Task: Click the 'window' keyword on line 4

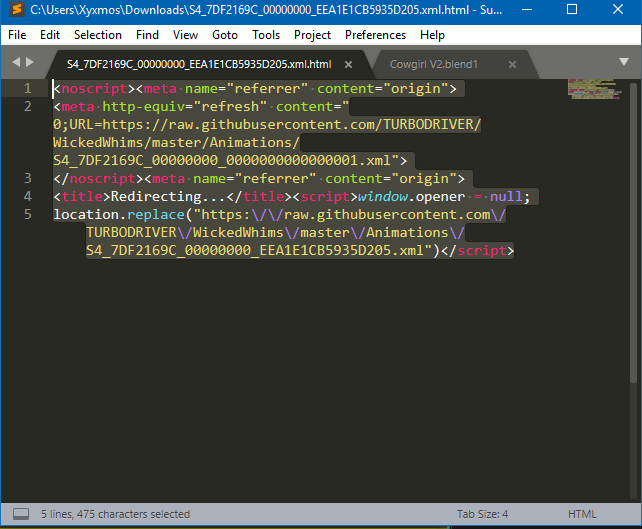Action: tap(383, 197)
